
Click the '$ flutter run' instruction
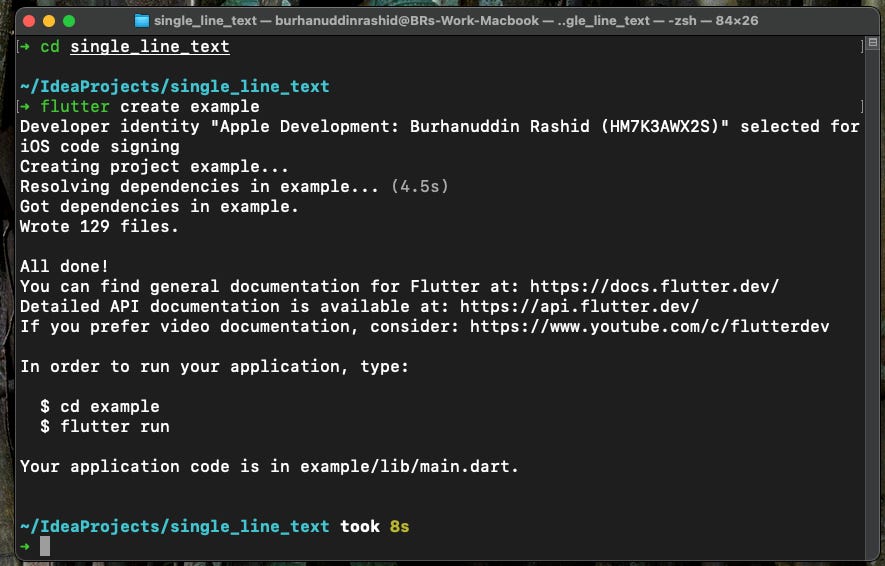[x=105, y=426]
